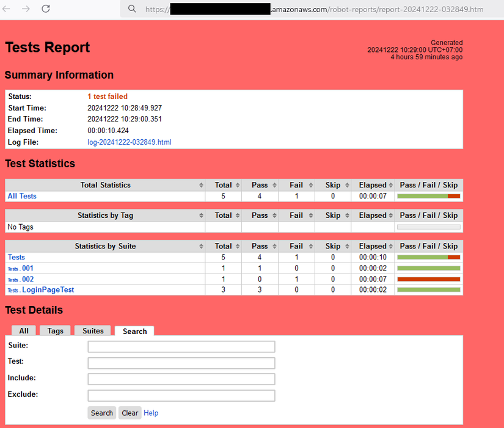
Task: Sort Statistics by Tag name column
Action: pyautogui.click(x=105, y=216)
